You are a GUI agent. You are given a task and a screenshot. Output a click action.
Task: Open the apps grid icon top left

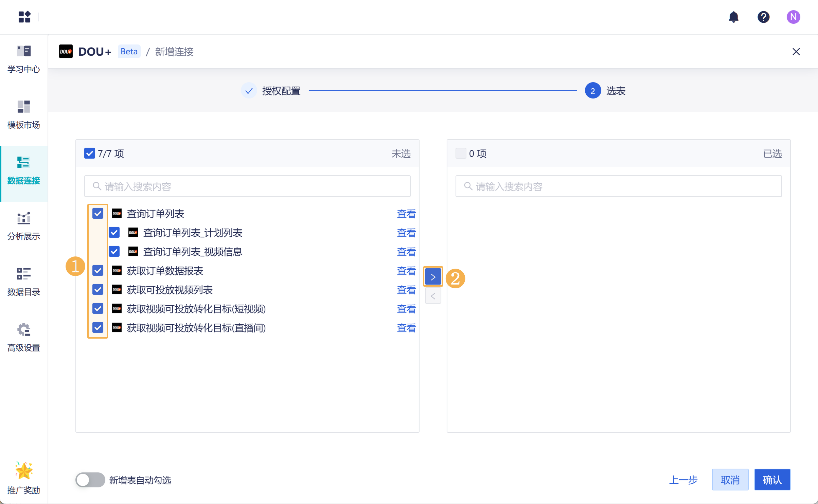(24, 17)
